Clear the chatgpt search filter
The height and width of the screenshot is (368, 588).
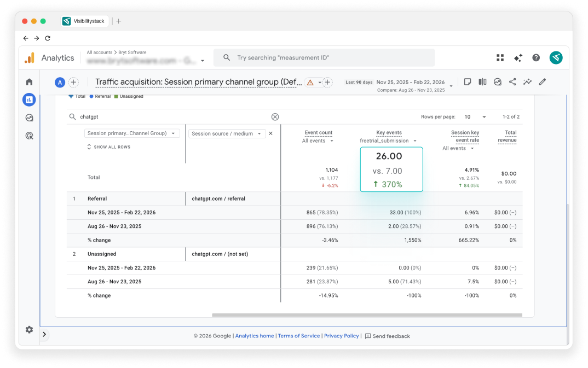(275, 117)
